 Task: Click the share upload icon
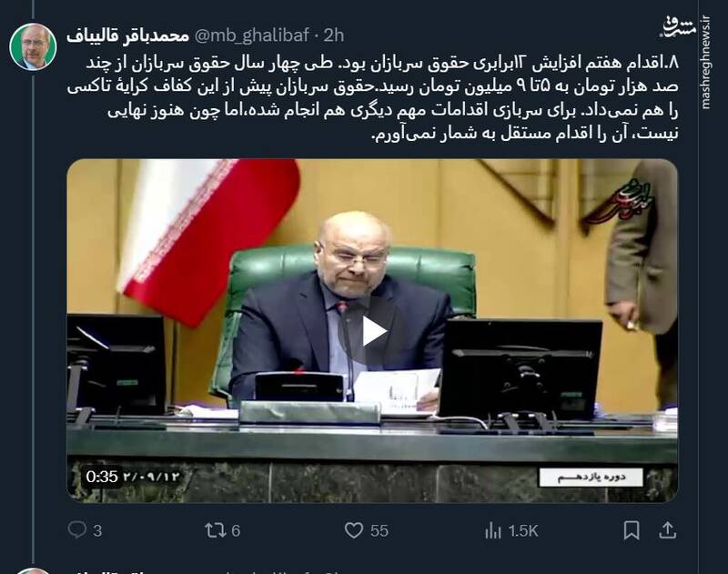coord(667,530)
